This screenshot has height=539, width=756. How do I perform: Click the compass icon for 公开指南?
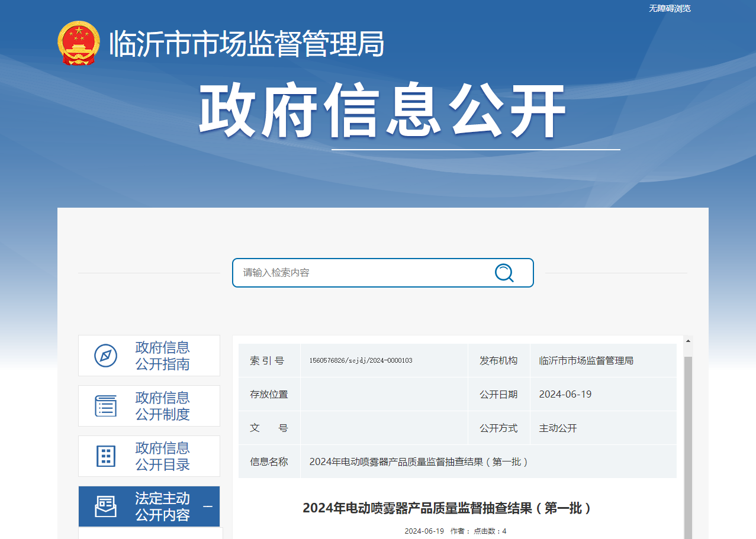tap(105, 356)
